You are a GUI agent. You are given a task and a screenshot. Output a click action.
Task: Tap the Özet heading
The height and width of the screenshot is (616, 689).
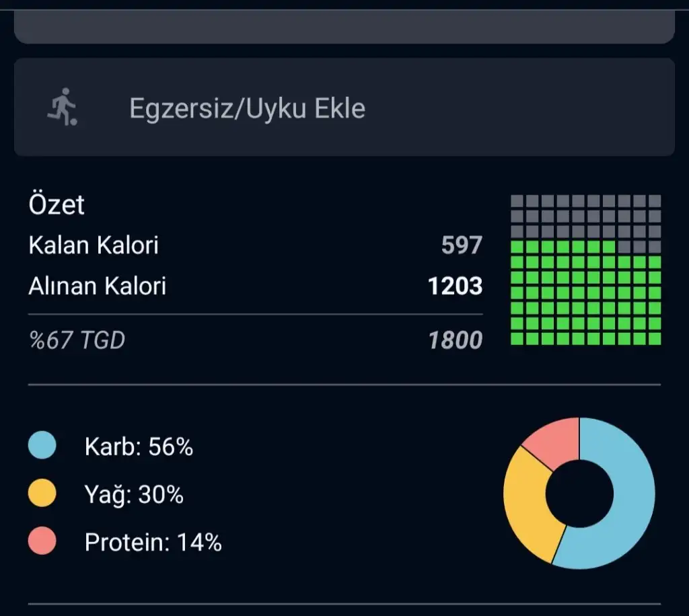(57, 204)
